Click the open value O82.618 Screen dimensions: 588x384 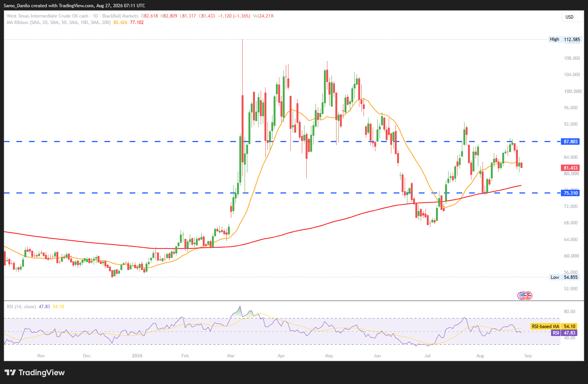point(149,16)
